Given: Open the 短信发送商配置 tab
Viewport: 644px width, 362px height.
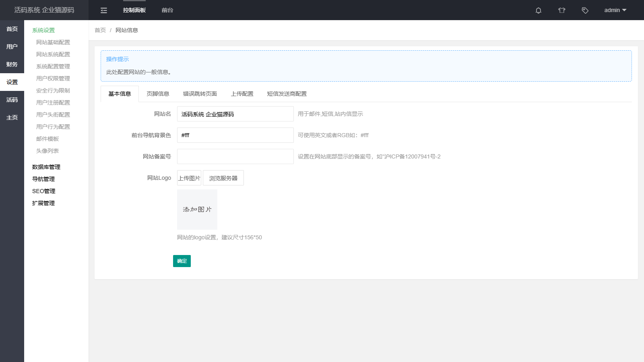Looking at the screenshot, I should click(287, 94).
